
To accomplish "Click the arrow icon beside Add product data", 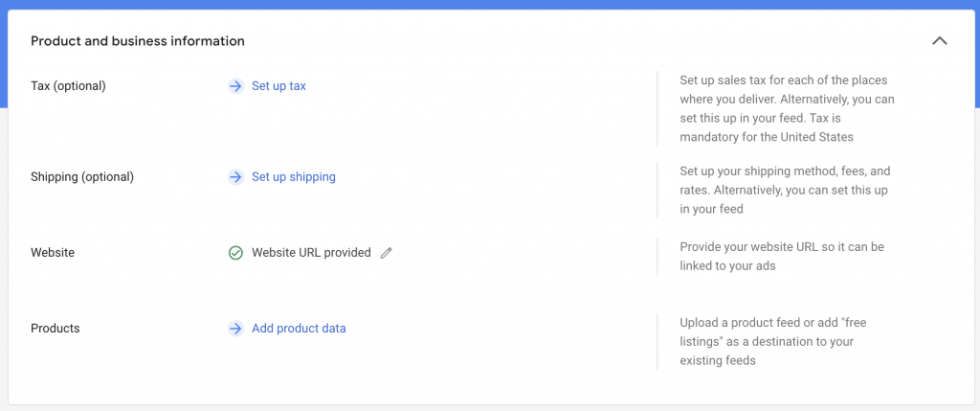I will (235, 329).
